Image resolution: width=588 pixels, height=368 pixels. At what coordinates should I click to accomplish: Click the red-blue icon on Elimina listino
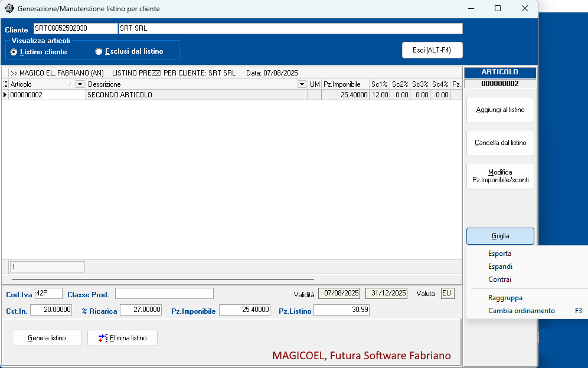pyautogui.click(x=103, y=338)
